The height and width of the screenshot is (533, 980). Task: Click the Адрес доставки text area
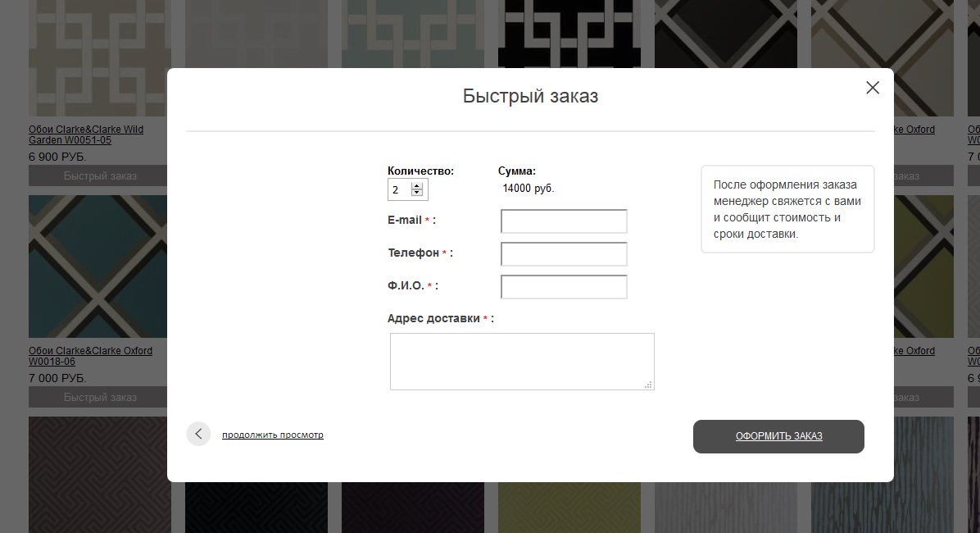pyautogui.click(x=522, y=361)
